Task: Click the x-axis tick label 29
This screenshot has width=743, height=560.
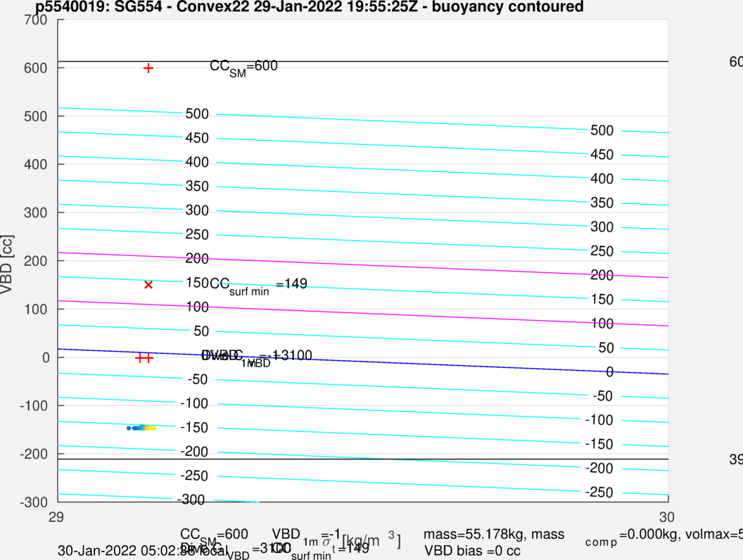Action: pos(56,517)
